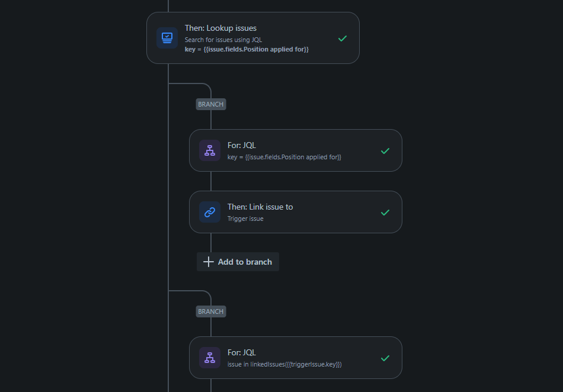
Task: Select For: JQL linkedIssues branch card
Action: pyautogui.click(x=296, y=358)
